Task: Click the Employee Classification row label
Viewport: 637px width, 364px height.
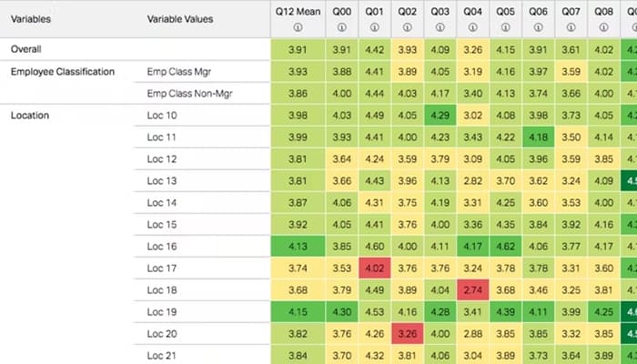Action: [63, 72]
